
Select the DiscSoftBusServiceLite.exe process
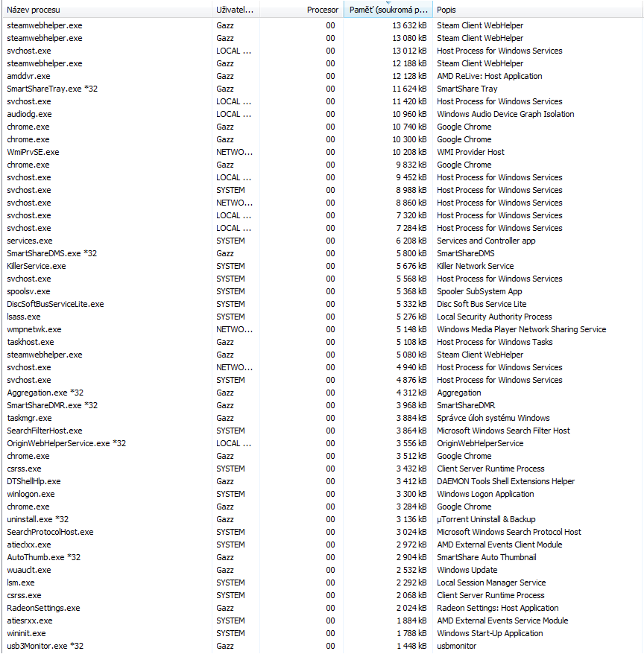[323, 304]
